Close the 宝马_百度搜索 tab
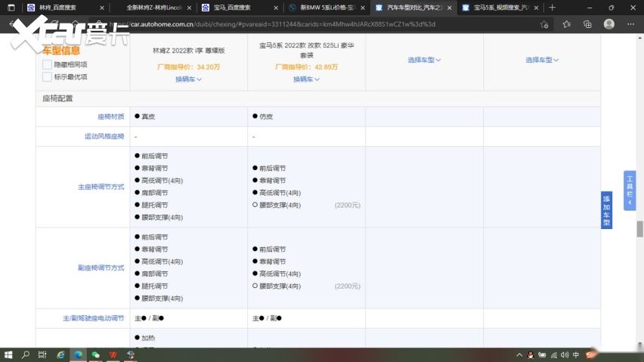 [x=276, y=8]
